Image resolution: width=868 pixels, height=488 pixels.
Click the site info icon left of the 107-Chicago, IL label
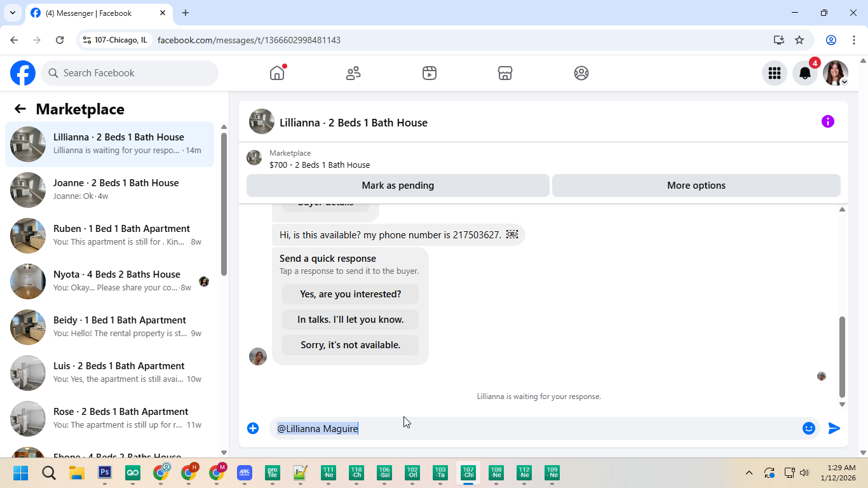[87, 40]
